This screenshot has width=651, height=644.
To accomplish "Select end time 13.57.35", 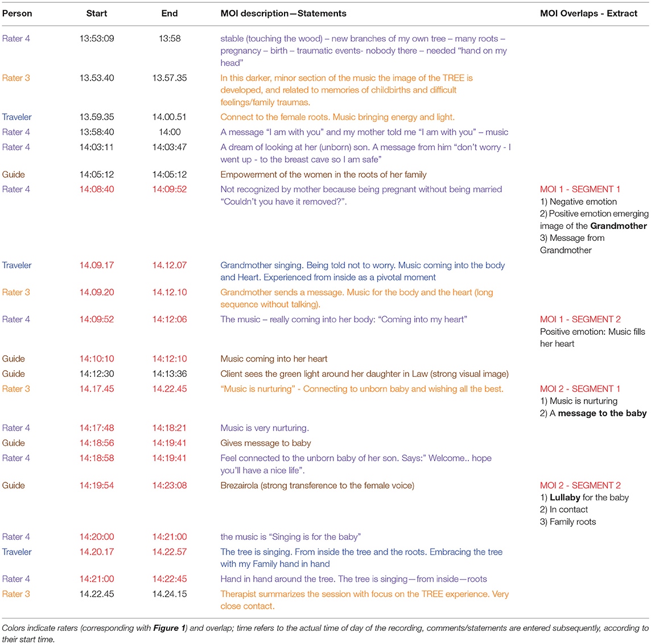I will 170,78.
